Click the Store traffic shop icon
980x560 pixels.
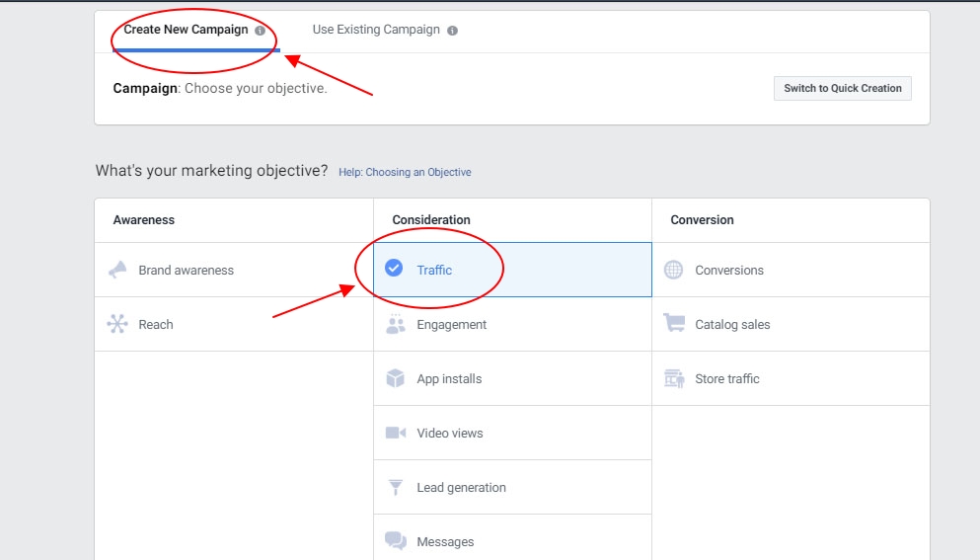(674, 378)
